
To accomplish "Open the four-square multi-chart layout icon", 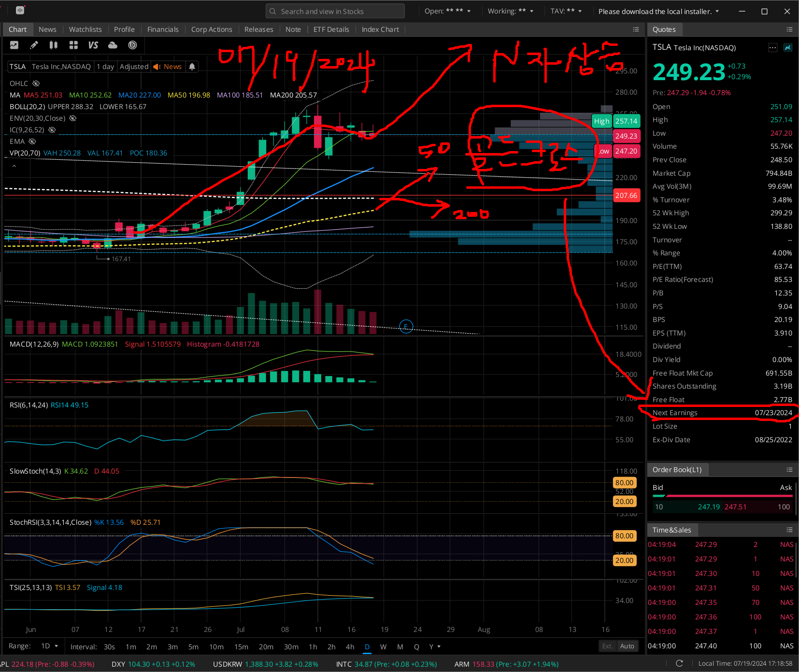I will [x=73, y=45].
